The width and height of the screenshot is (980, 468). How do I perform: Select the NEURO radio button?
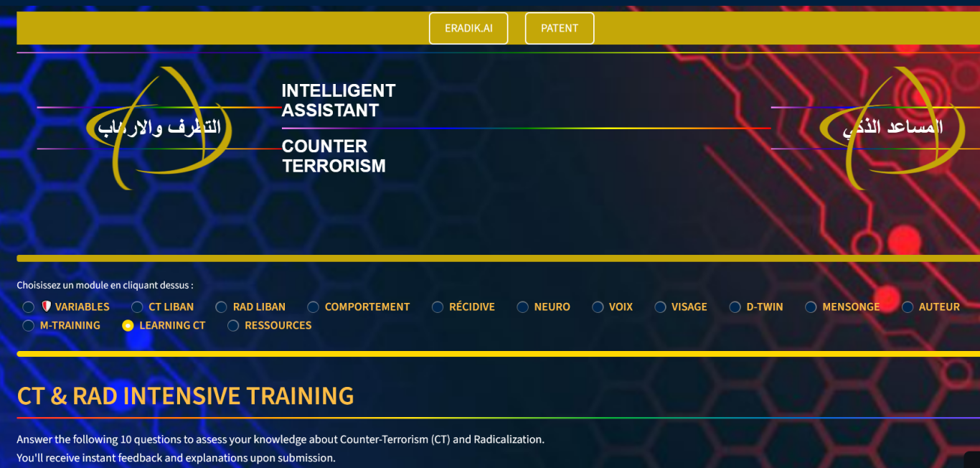click(x=522, y=307)
